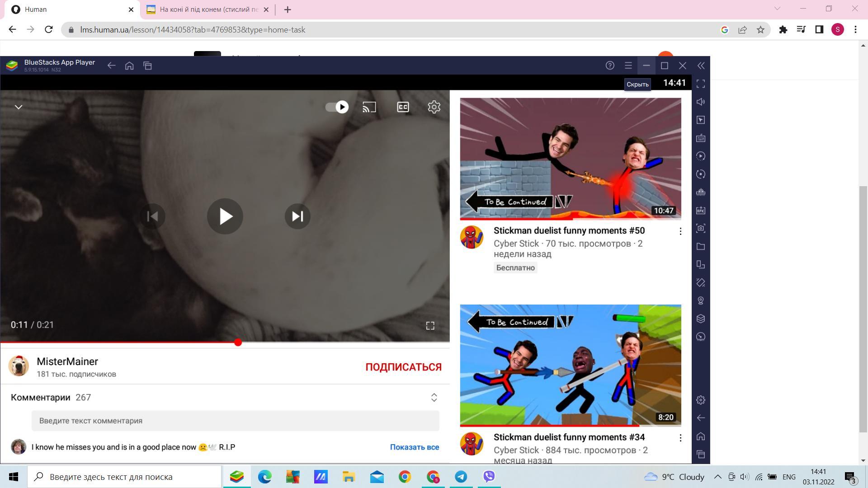
Task: Open BlueStacks hamburger menu
Action: tap(628, 66)
